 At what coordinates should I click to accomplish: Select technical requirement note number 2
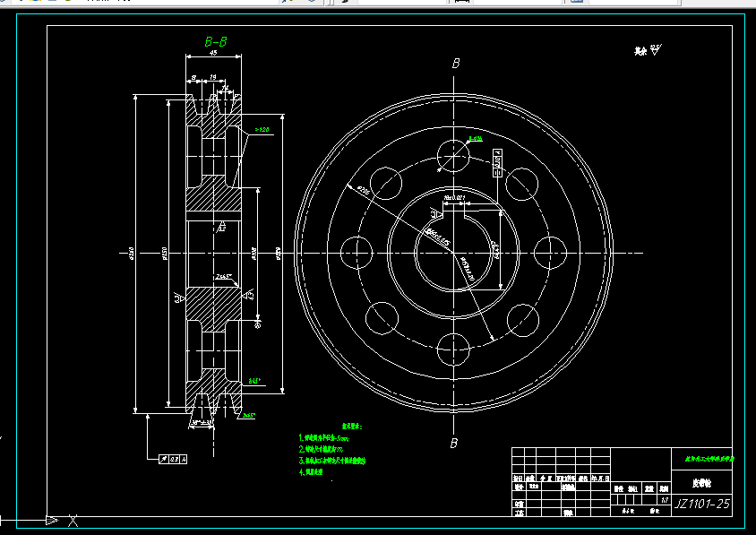(x=321, y=450)
